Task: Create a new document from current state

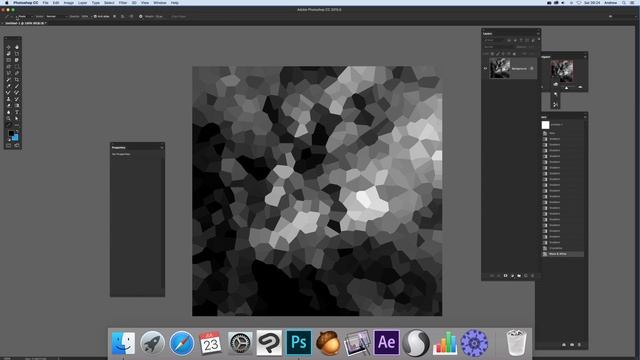Action: coord(564,344)
